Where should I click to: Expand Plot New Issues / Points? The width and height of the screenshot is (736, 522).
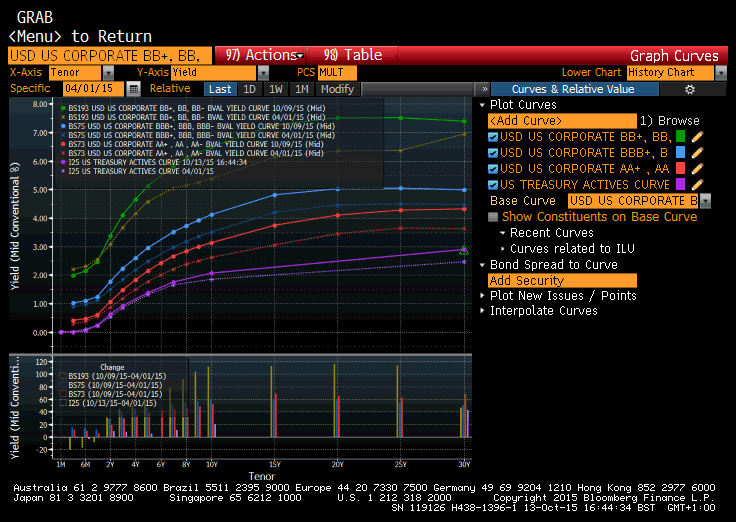482,296
